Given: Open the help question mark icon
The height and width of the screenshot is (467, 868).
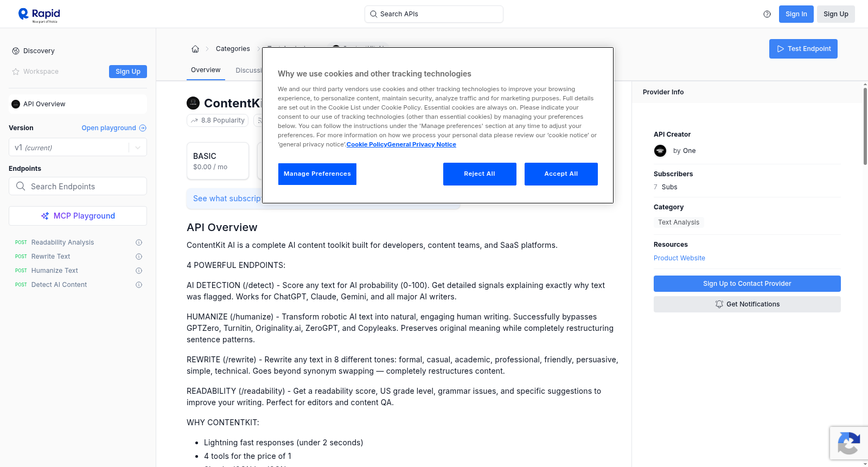Looking at the screenshot, I should 767,14.
